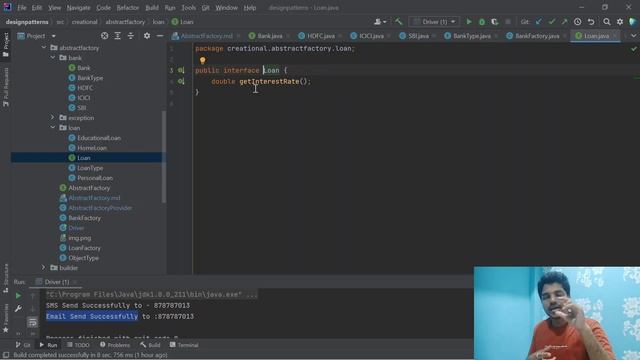Expand the builder folder

click(x=44, y=268)
